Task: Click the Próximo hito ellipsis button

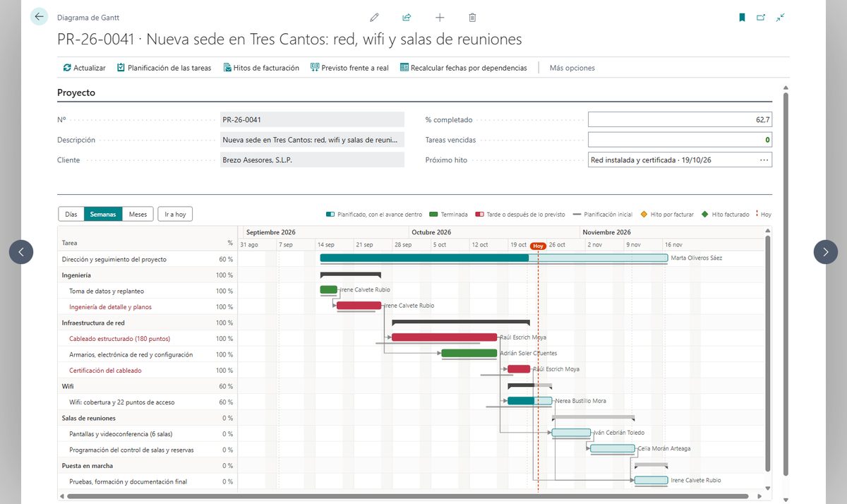Action: pos(764,160)
